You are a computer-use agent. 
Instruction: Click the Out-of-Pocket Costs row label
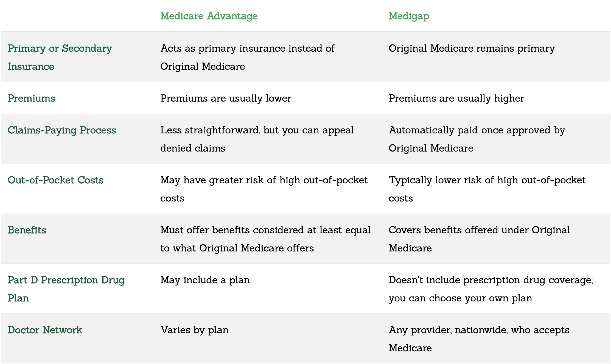coord(55,180)
